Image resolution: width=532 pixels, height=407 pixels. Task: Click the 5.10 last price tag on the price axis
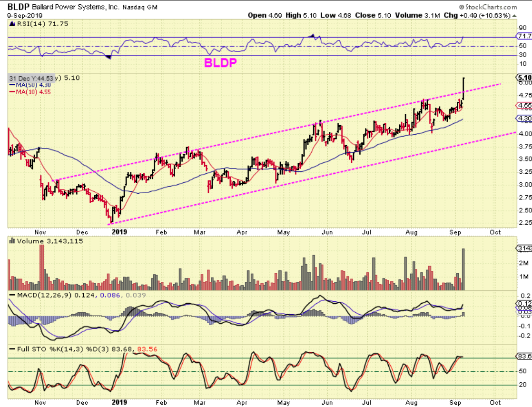pyautogui.click(x=524, y=78)
